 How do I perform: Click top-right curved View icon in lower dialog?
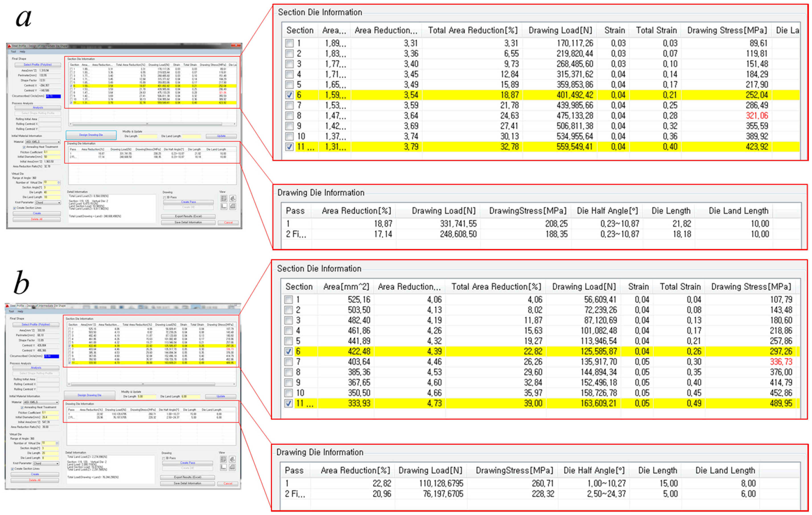232,459
